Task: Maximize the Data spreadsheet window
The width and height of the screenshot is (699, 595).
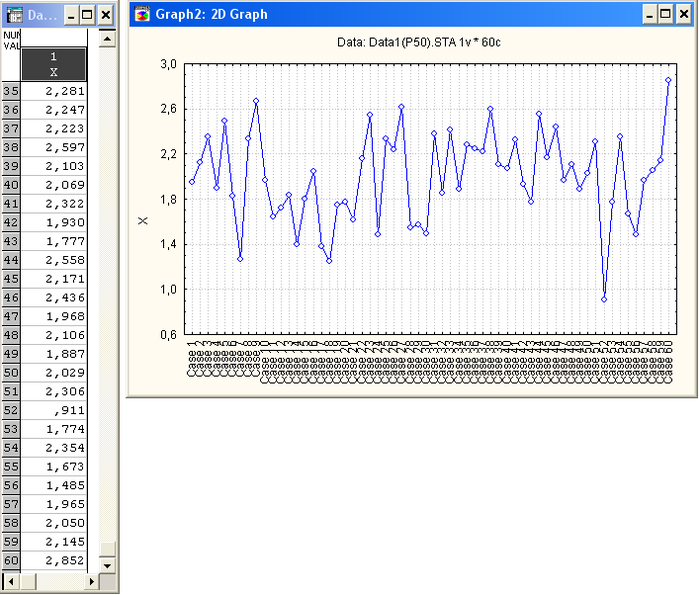Action: 87,15
